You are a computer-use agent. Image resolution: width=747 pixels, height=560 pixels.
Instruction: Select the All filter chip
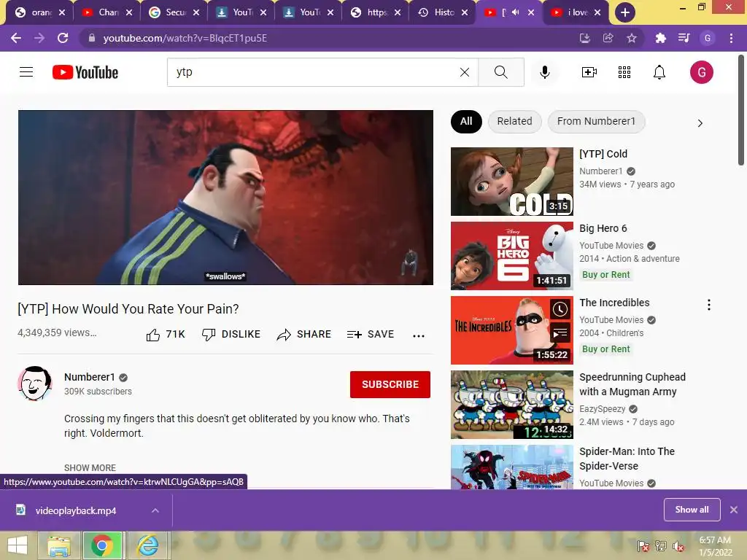(466, 122)
